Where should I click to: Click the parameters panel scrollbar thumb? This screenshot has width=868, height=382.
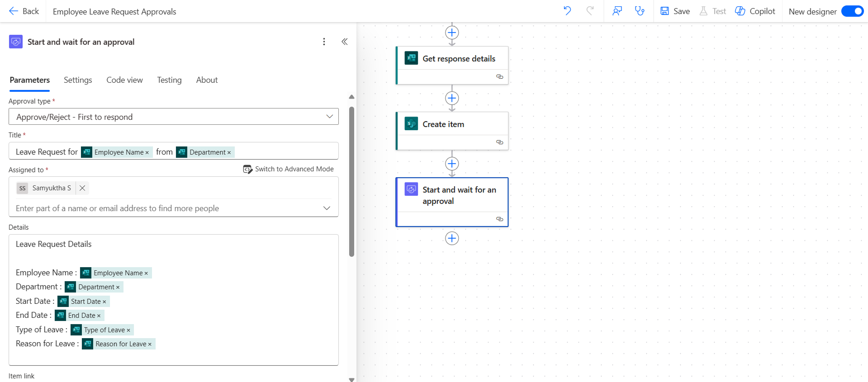(351, 182)
